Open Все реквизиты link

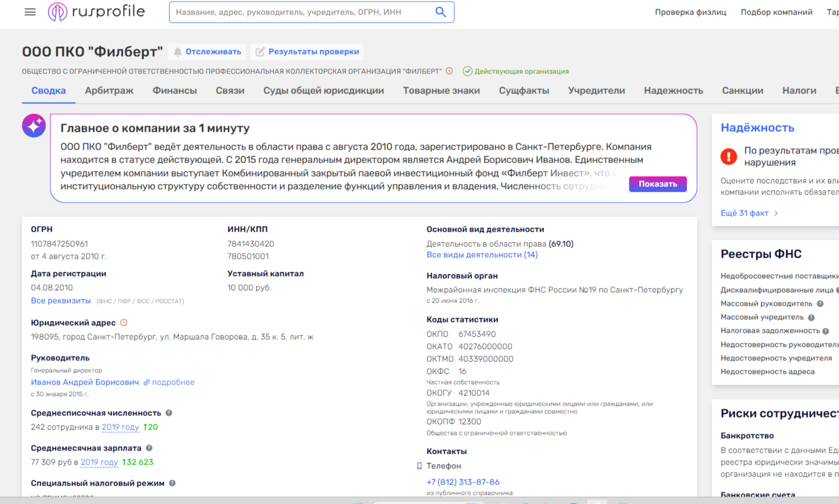61,301
